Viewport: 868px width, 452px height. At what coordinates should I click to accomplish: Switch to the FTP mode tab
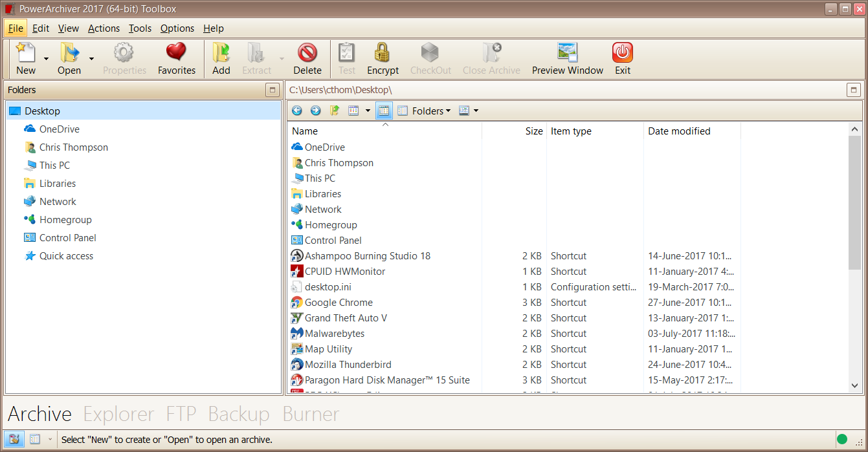pyautogui.click(x=181, y=414)
